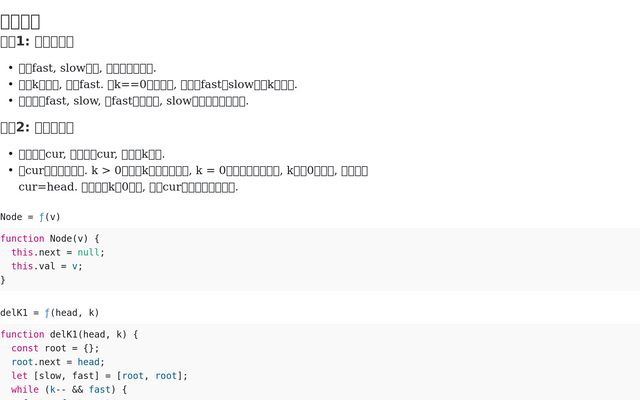Click the heading numbered 1
The height and width of the screenshot is (400, 640).
37,42
